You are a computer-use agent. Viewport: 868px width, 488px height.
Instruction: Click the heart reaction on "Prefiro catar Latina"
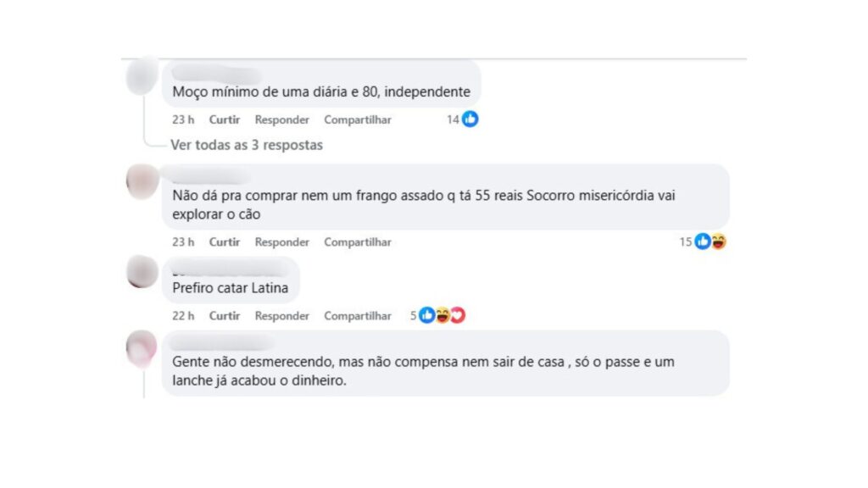click(x=458, y=315)
